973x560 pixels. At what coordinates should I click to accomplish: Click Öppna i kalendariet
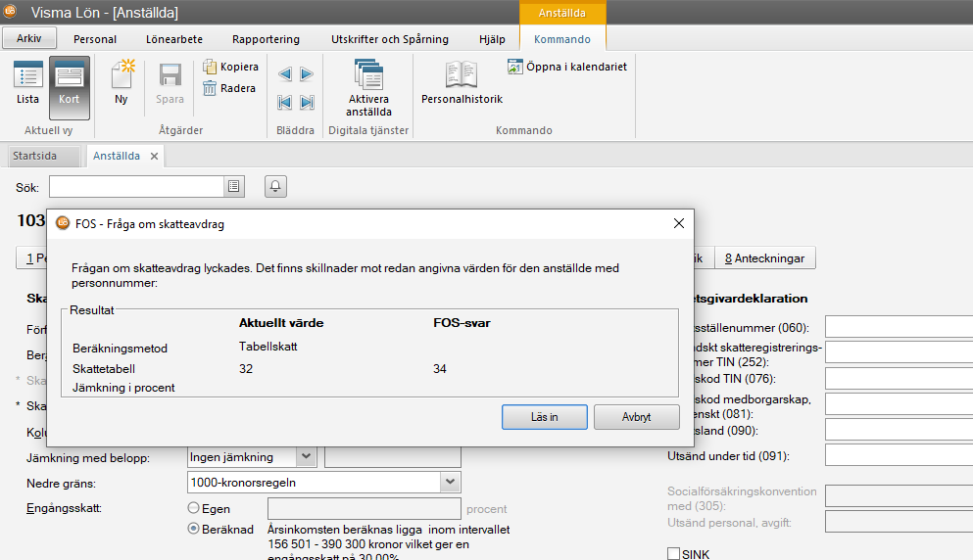567,67
